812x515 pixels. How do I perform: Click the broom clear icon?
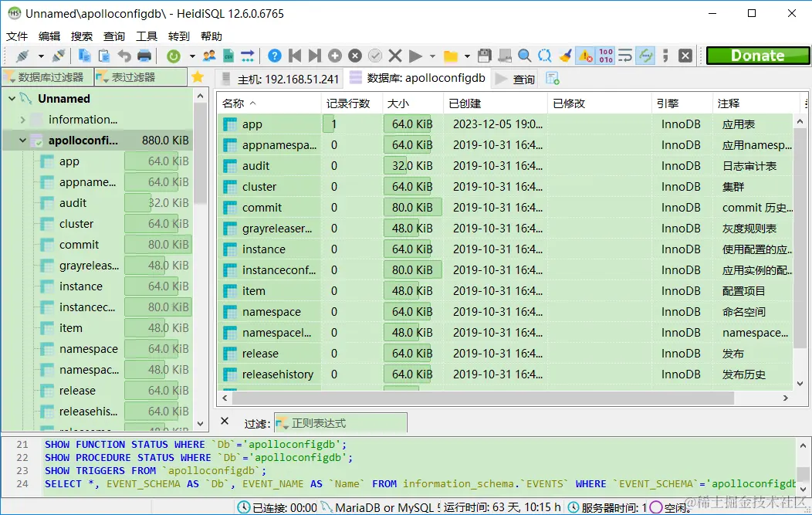pos(566,56)
